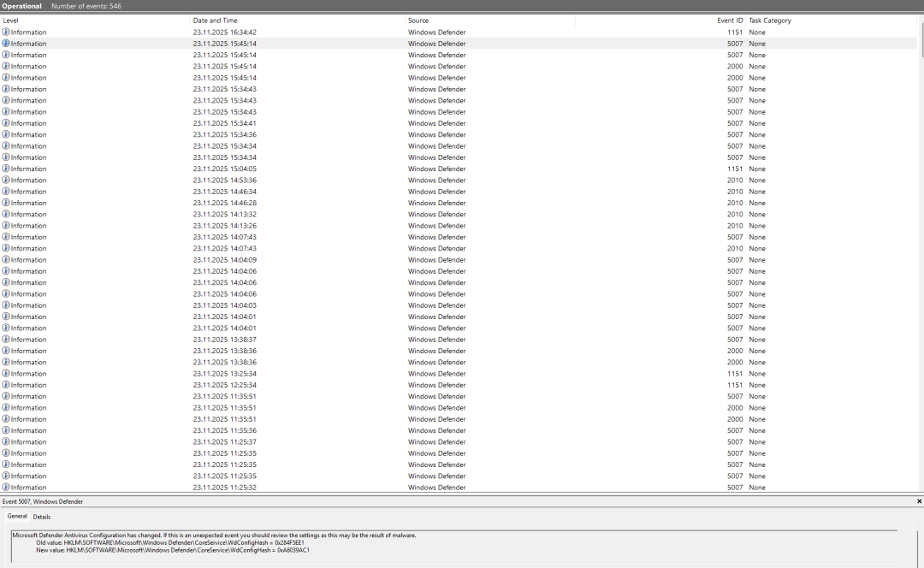This screenshot has height=568, width=924.
Task: Click the info icon of the 11:35:36 event
Action: point(6,430)
